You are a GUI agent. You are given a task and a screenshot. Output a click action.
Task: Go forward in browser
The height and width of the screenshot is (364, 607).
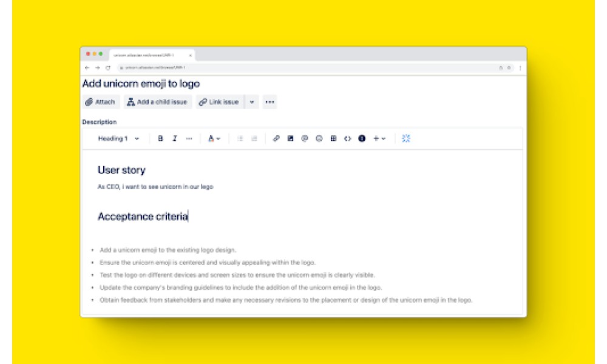tap(98, 68)
